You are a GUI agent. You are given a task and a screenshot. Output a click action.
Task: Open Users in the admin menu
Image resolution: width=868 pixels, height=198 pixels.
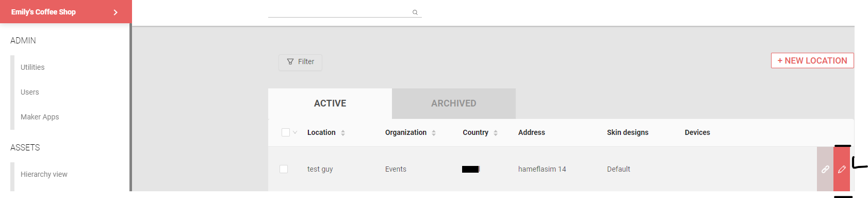tap(30, 92)
